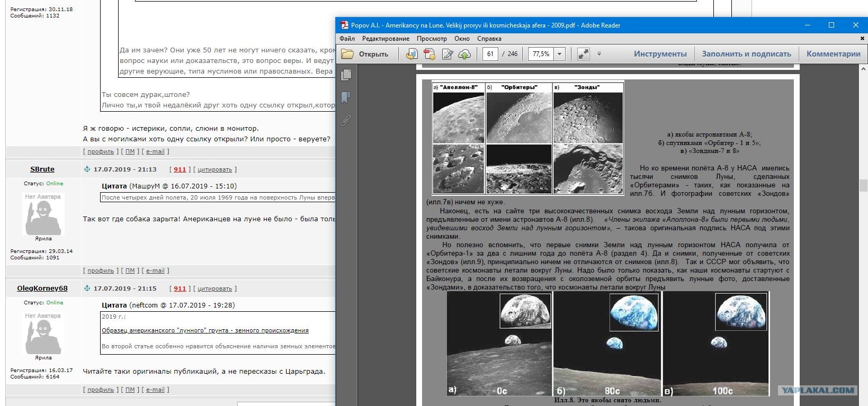Open the zoom level dropdown arrow

559,53
